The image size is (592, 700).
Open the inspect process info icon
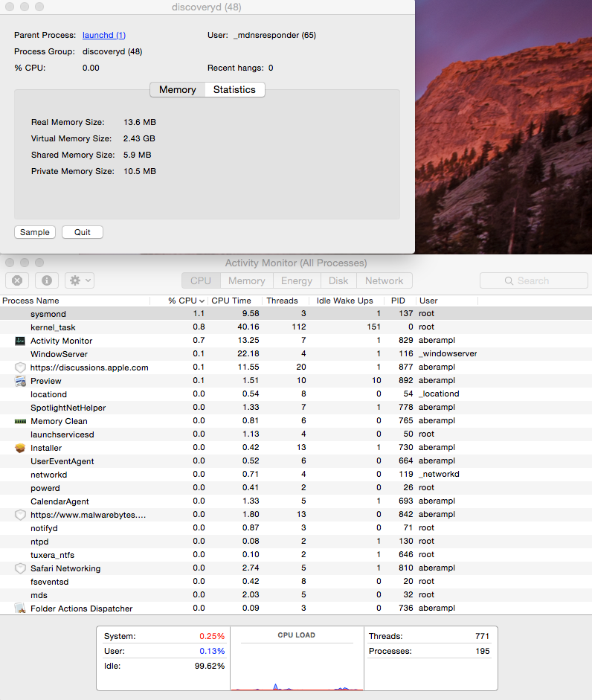pyautogui.click(x=46, y=280)
